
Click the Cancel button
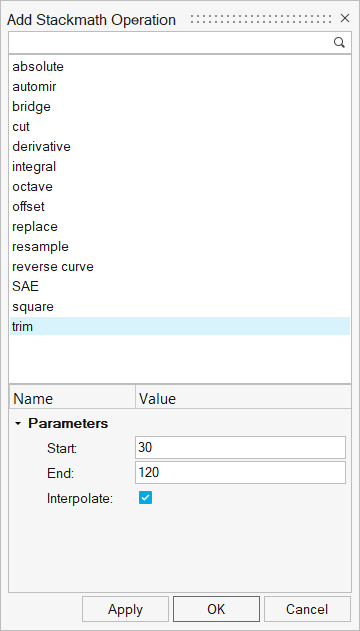(x=307, y=609)
